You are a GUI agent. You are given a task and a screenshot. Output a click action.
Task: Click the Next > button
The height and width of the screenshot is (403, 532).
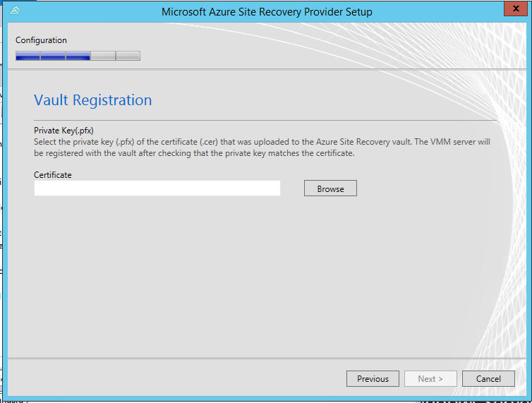coord(430,378)
